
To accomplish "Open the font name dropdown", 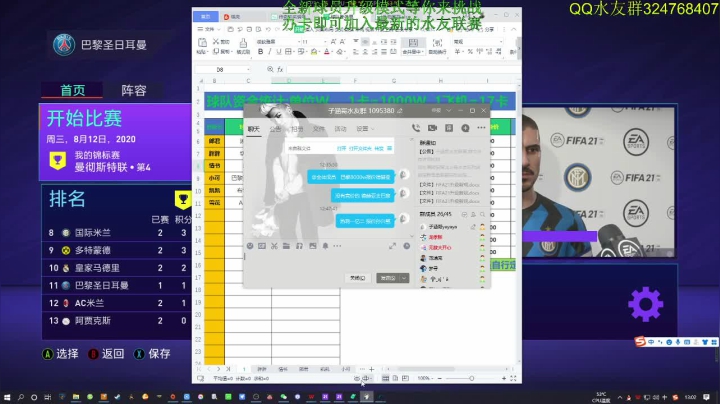I will [x=299, y=42].
